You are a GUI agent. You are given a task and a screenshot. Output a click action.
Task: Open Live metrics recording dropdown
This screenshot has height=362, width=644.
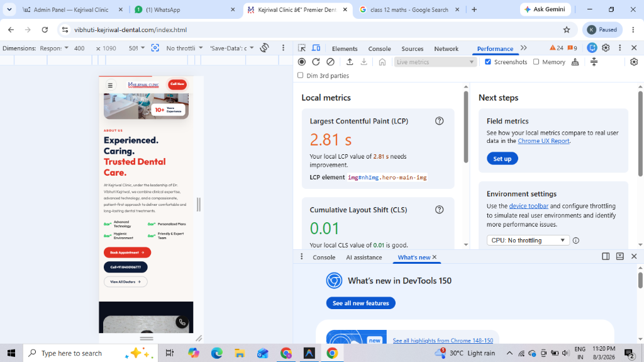point(435,62)
